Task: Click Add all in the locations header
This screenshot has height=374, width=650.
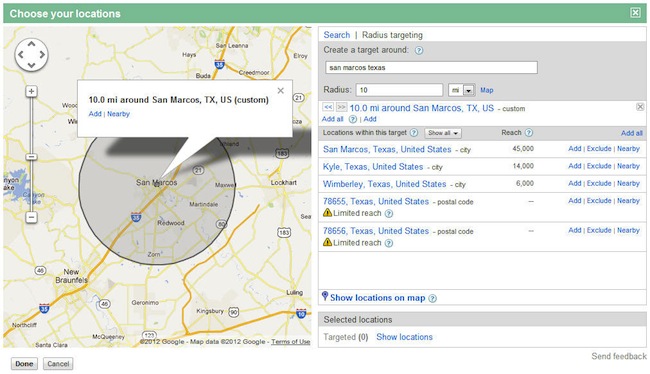Action: [632, 133]
